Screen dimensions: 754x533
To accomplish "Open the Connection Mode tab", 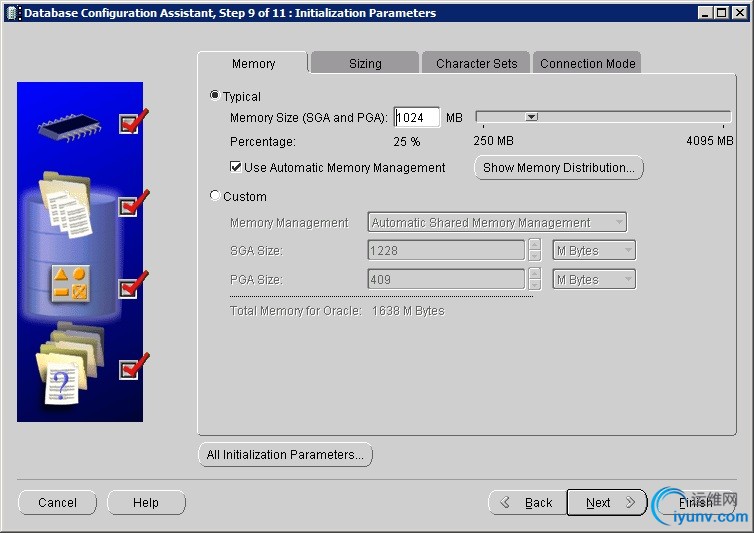I will (x=587, y=63).
